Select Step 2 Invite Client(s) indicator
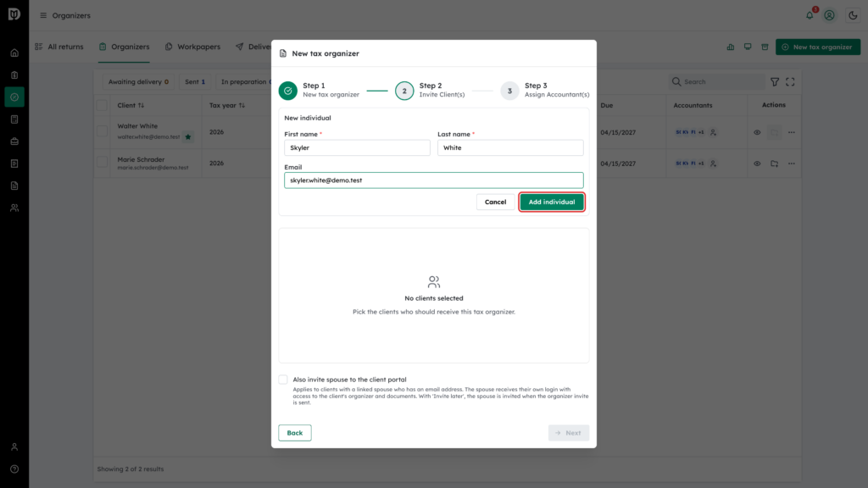The width and height of the screenshot is (868, 488). point(404,91)
